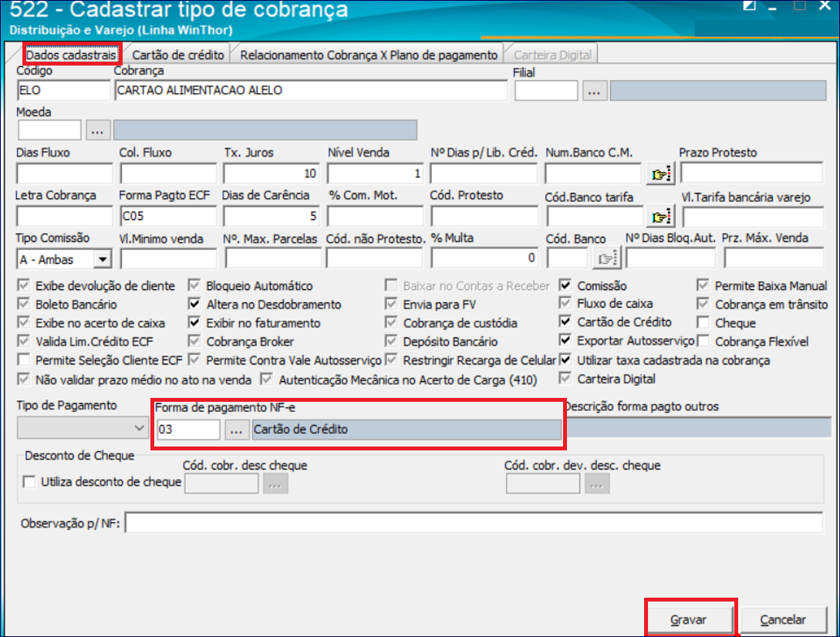Click the Código field containing ELO
Screen dimensions: 840x637
click(x=64, y=90)
